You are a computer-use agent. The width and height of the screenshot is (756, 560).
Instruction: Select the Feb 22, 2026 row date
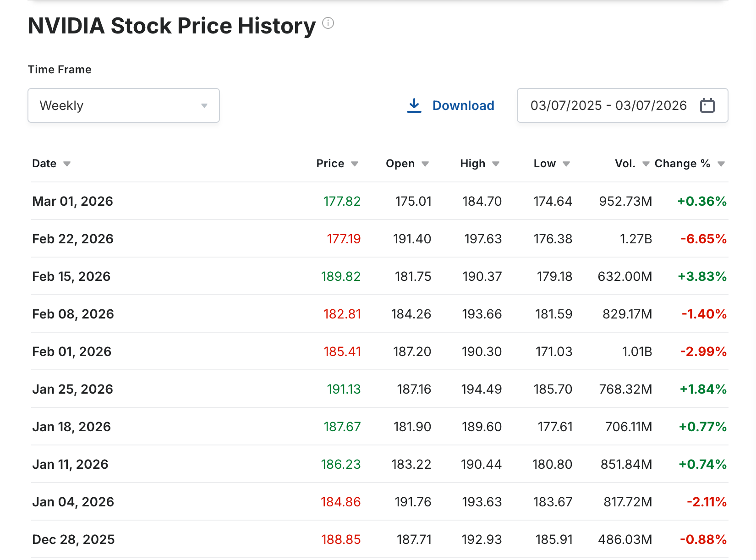pos(73,239)
